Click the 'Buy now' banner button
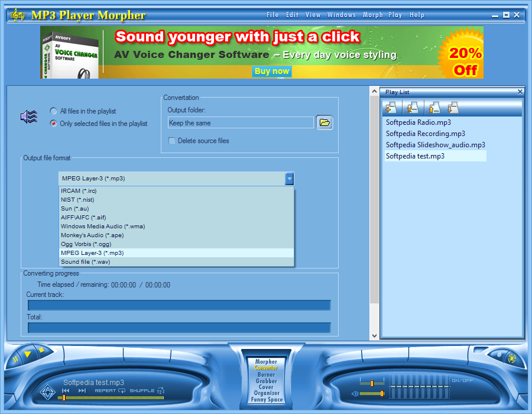 (272, 71)
